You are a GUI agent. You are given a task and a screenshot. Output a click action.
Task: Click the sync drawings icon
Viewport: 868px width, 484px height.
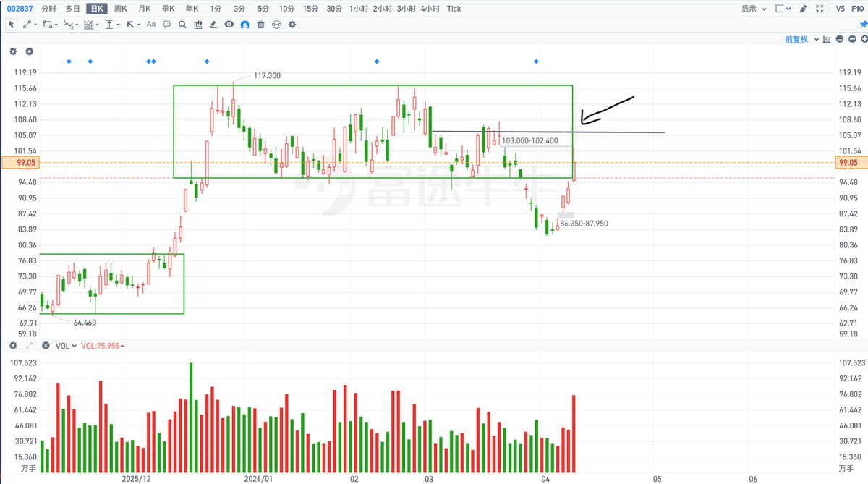click(x=276, y=25)
